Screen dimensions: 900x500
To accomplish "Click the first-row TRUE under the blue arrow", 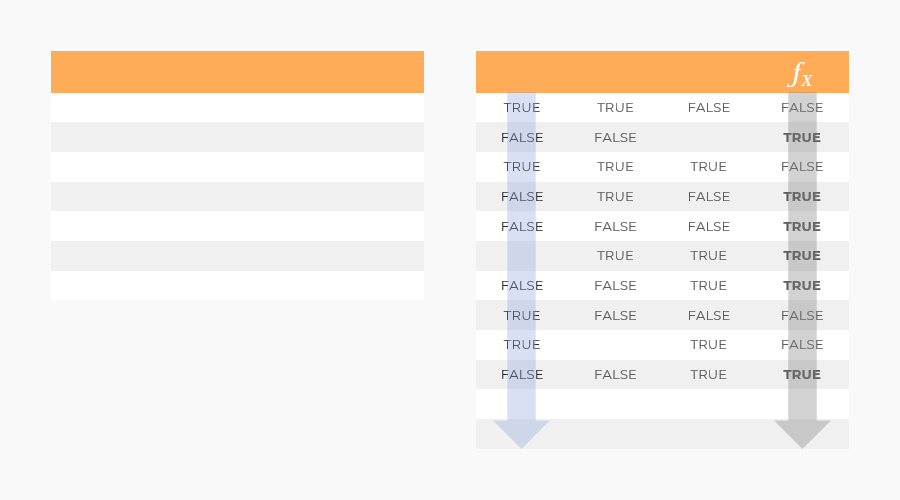I will pyautogui.click(x=522, y=108).
